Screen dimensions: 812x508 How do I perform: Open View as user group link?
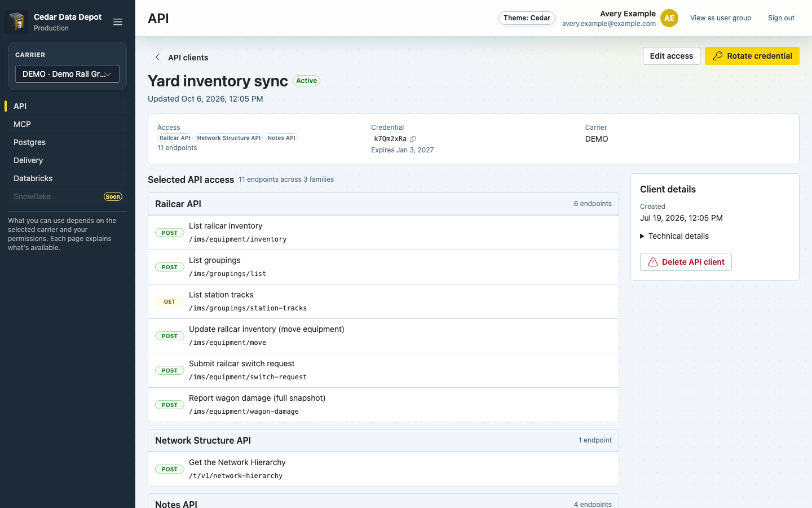pyautogui.click(x=721, y=18)
